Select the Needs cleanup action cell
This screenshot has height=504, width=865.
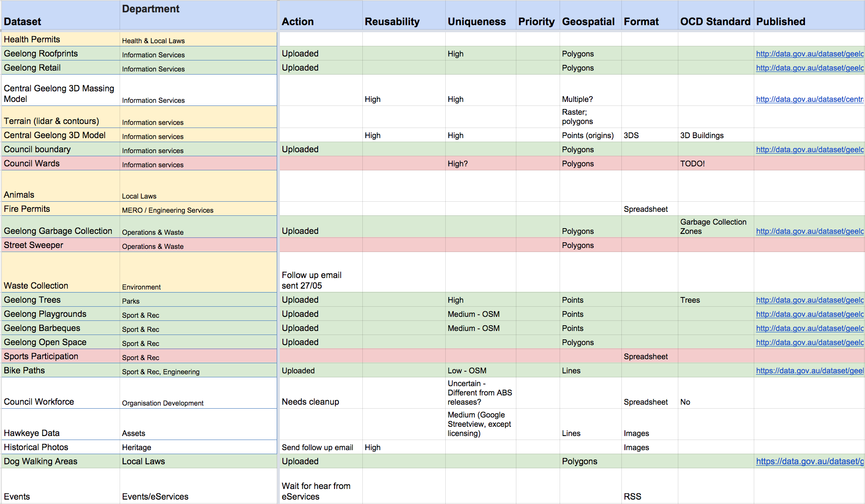(x=310, y=402)
